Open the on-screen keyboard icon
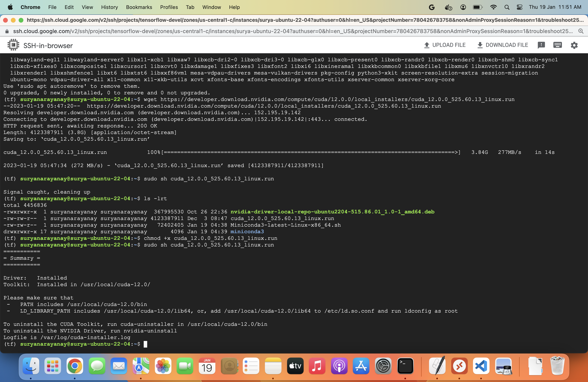 557,45
